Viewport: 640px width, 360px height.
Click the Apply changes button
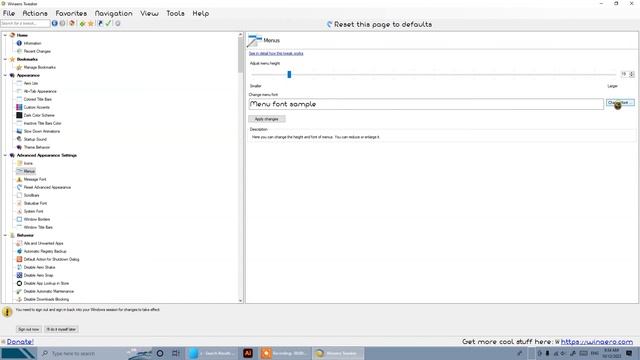(267, 119)
